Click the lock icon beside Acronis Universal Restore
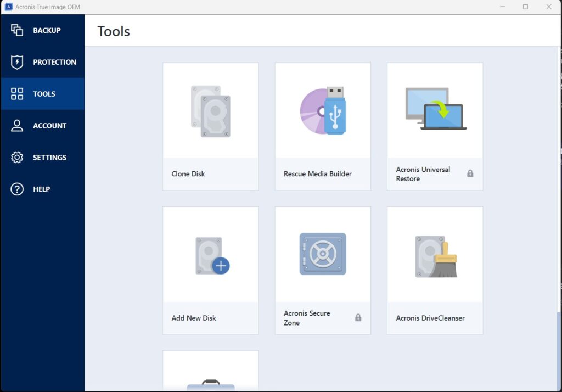The height and width of the screenshot is (392, 562). (x=470, y=173)
